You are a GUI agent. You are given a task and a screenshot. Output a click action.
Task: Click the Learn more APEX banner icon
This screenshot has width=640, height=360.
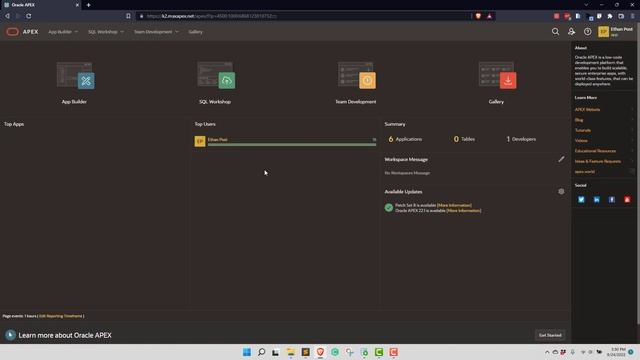[11, 335]
